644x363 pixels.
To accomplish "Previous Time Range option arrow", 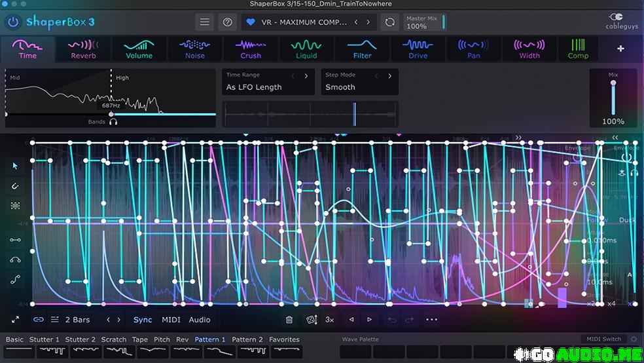I will click(293, 75).
